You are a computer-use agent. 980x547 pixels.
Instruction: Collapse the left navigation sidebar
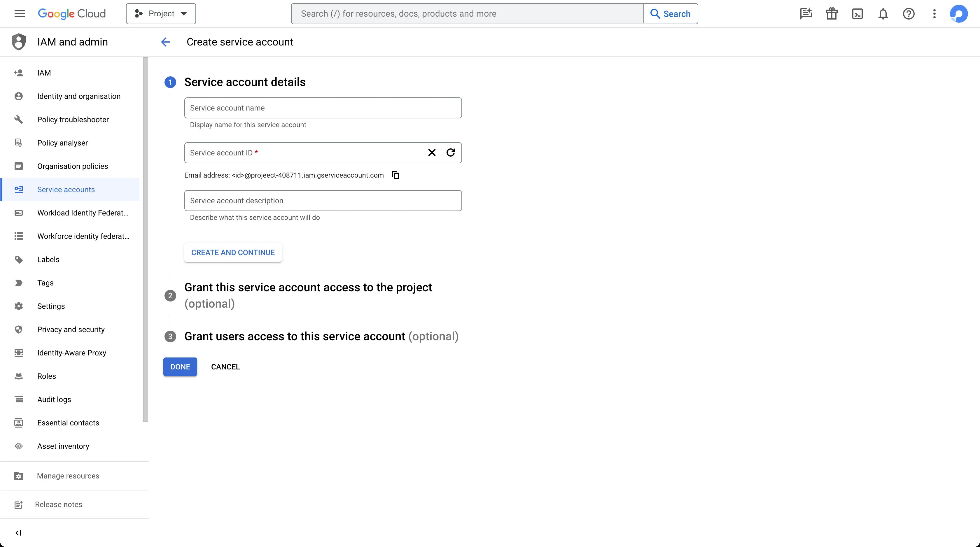[x=18, y=532]
